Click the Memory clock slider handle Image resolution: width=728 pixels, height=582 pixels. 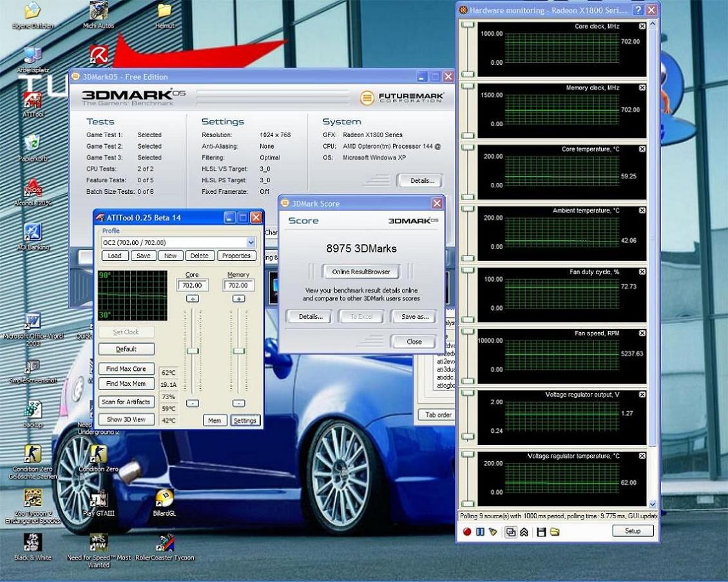point(238,351)
